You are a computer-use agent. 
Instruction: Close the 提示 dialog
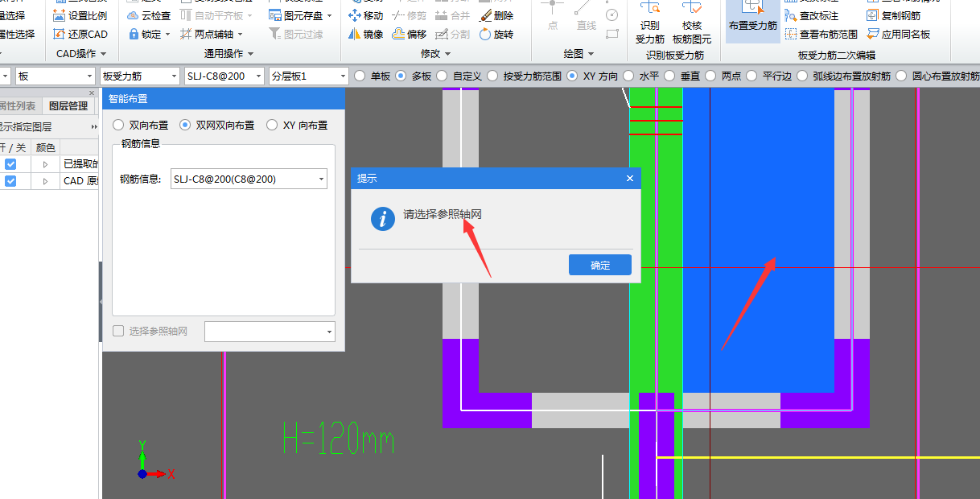[630, 178]
